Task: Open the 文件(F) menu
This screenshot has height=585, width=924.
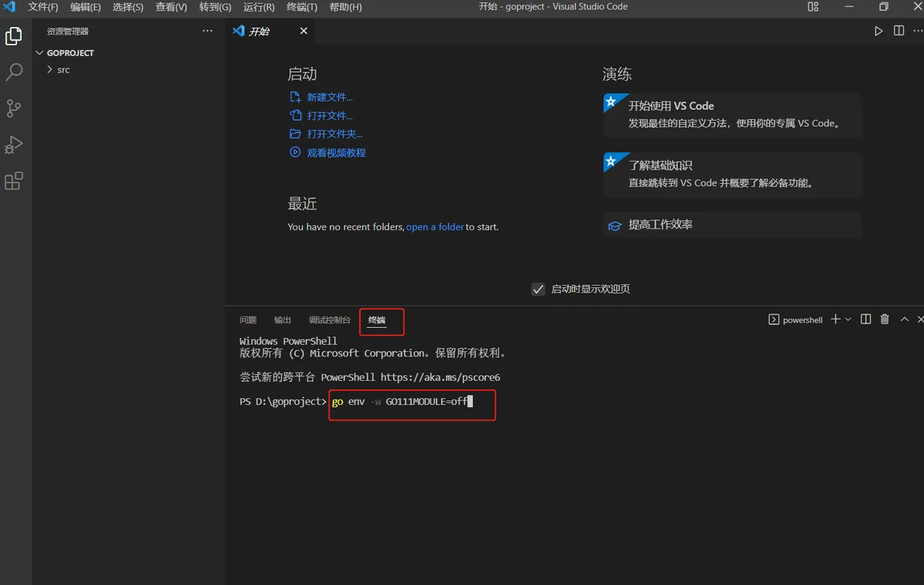Action: (x=43, y=7)
